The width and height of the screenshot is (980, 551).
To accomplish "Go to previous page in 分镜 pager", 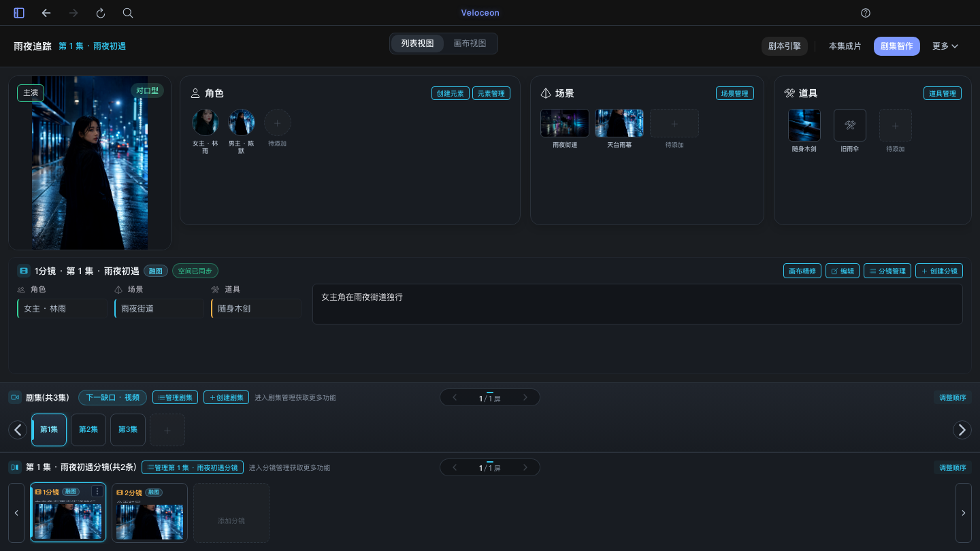I will pos(455,467).
